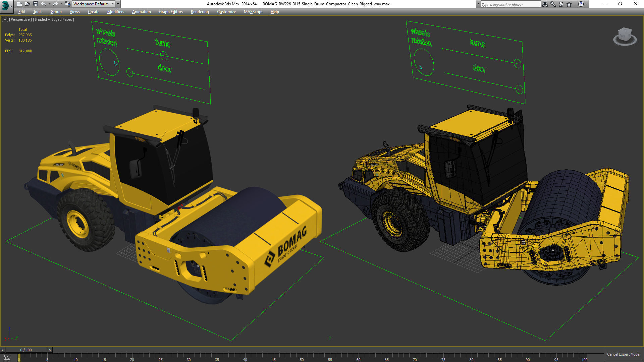Click the rear tire of the left compactor
The width and height of the screenshot is (644, 362).
[x=86, y=220]
